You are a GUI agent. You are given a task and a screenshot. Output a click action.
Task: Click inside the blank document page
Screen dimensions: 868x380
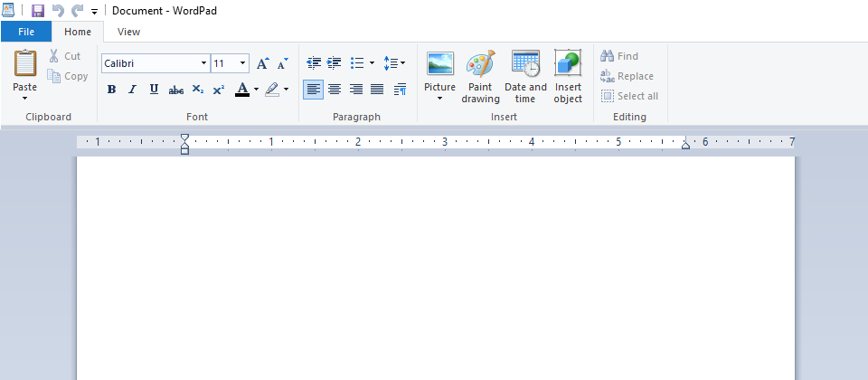coord(435,268)
